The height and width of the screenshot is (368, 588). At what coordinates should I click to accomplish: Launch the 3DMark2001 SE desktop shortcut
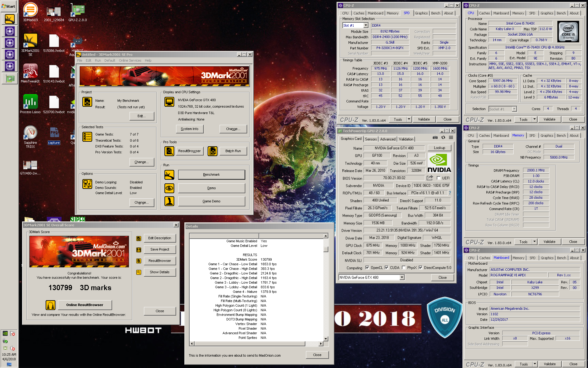(x=30, y=44)
